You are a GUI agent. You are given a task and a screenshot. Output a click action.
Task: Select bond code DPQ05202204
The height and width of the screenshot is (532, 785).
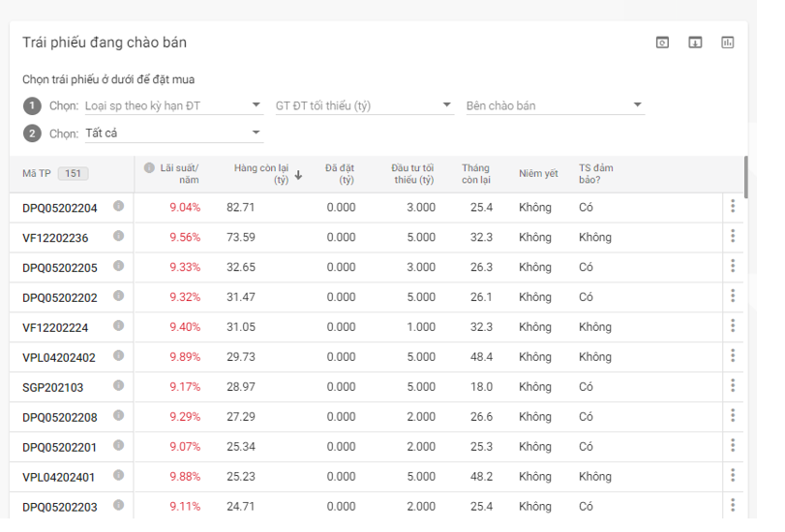tap(60, 208)
